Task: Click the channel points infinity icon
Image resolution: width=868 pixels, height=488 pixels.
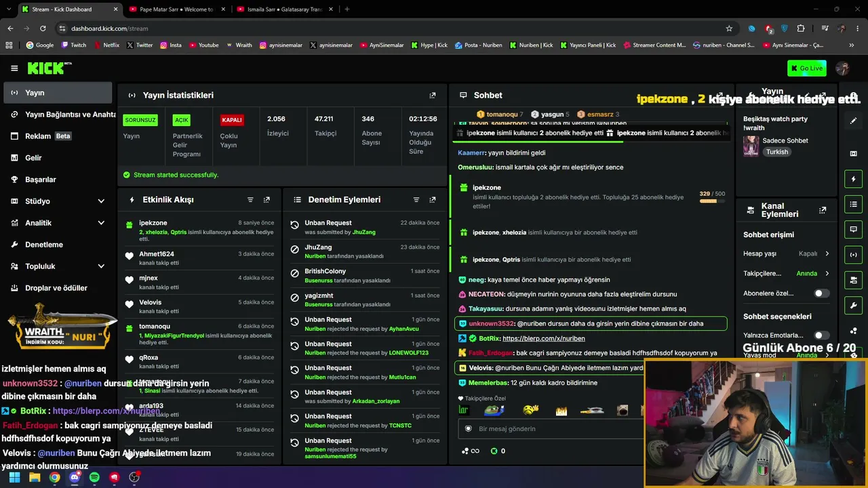Action: click(x=470, y=451)
